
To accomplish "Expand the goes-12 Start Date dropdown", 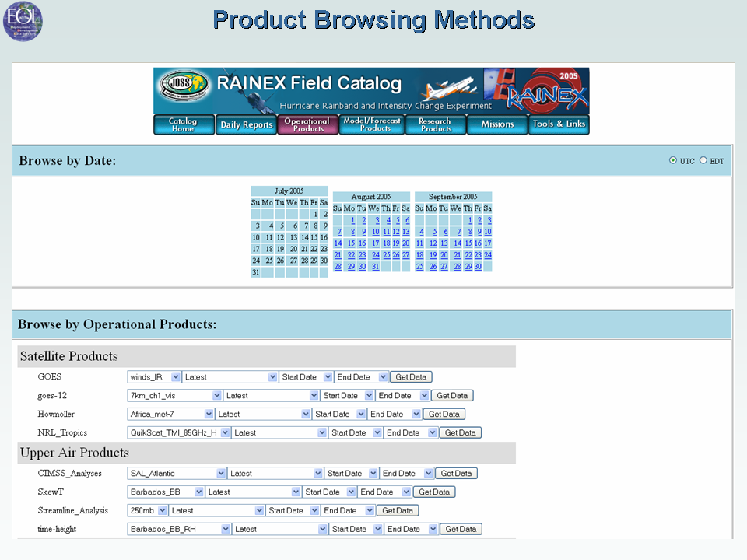I will pos(347,396).
